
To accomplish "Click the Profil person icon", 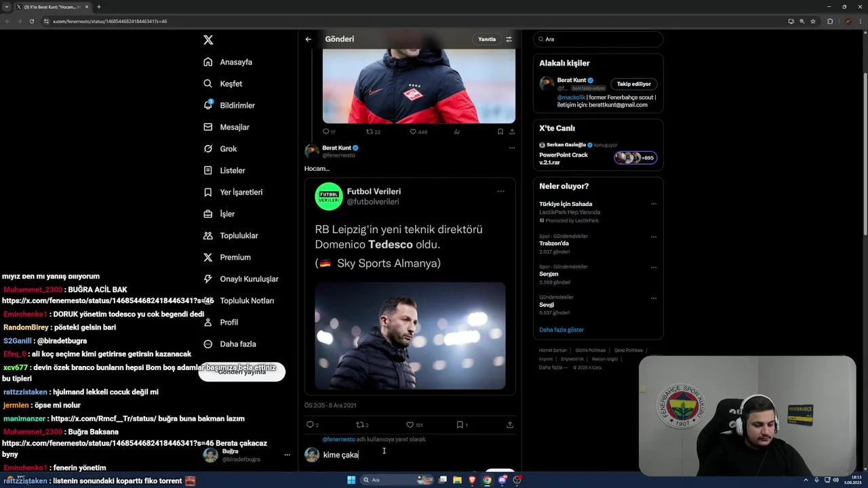I will (x=208, y=322).
